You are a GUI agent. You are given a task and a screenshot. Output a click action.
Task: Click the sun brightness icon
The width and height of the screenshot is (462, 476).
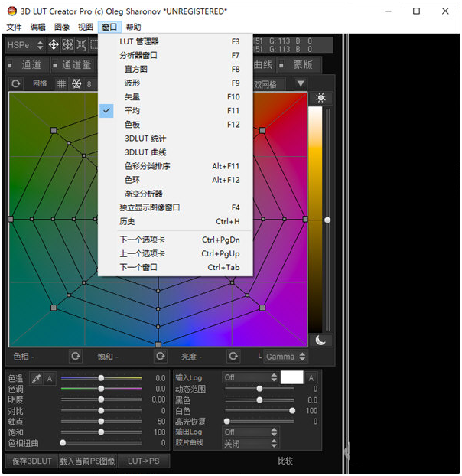pos(320,98)
